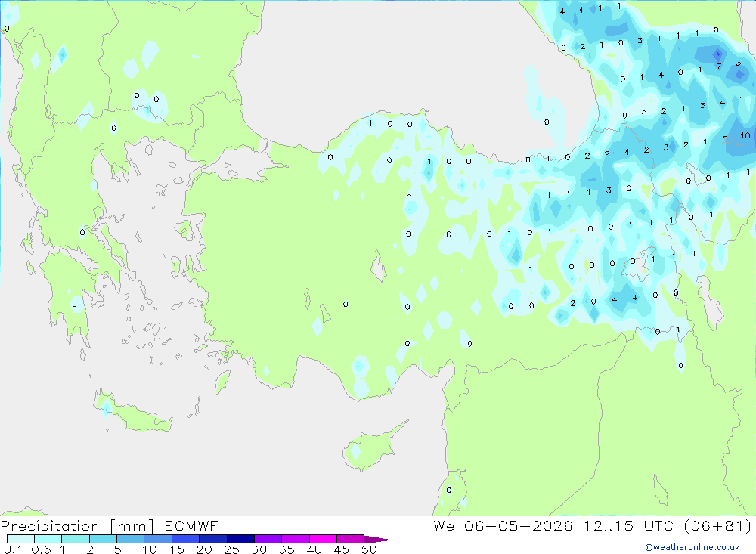Select the 15–20 mm legend color swatch

pyautogui.click(x=185, y=539)
